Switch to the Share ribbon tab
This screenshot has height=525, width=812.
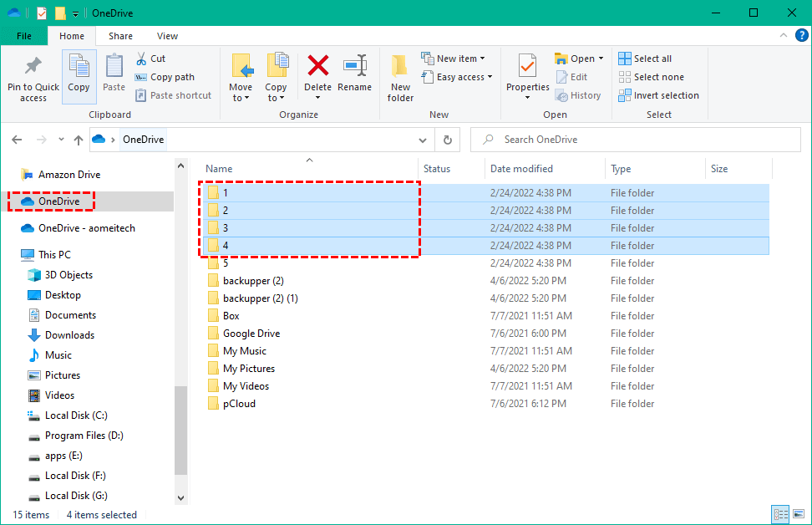(x=120, y=36)
